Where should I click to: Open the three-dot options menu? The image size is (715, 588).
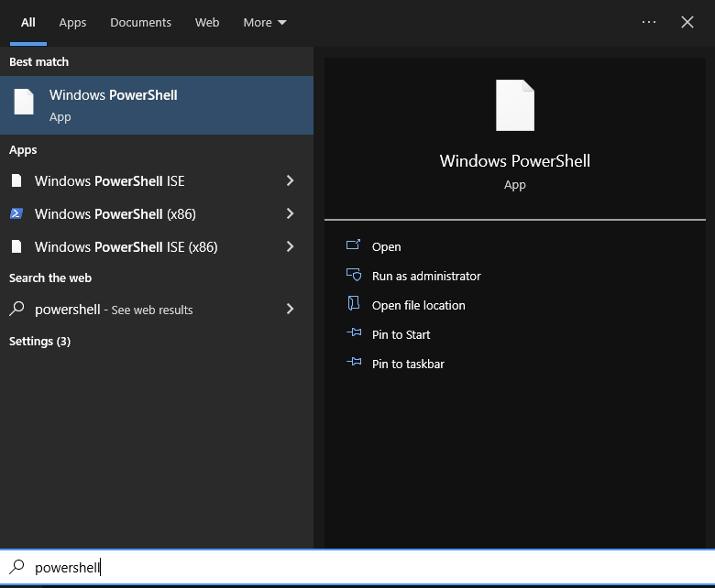[x=649, y=22]
